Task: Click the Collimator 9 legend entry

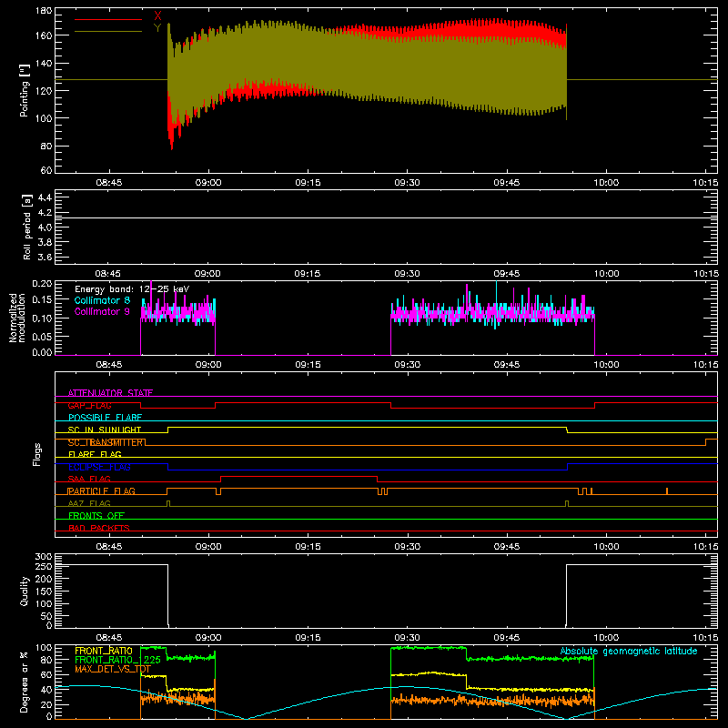Action: tap(102, 311)
